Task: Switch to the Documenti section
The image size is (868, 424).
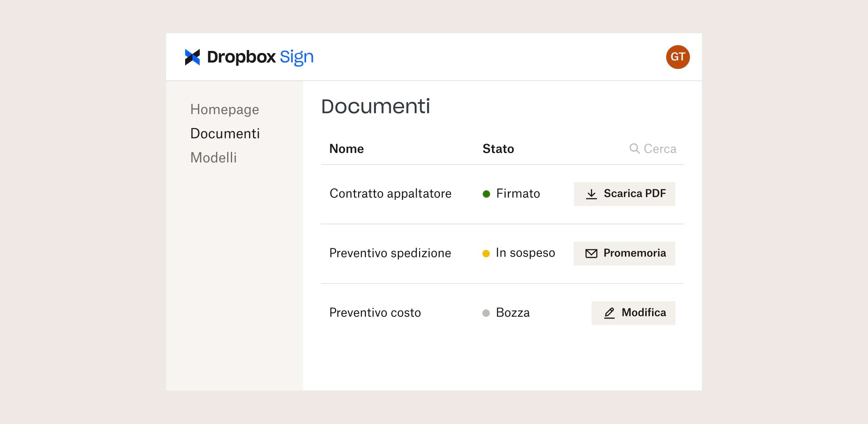Action: click(225, 133)
